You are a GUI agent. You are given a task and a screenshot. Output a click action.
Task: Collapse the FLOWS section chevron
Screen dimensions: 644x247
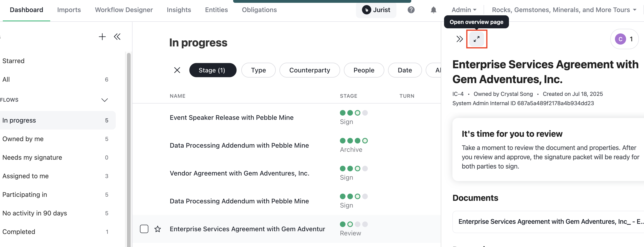(104, 100)
